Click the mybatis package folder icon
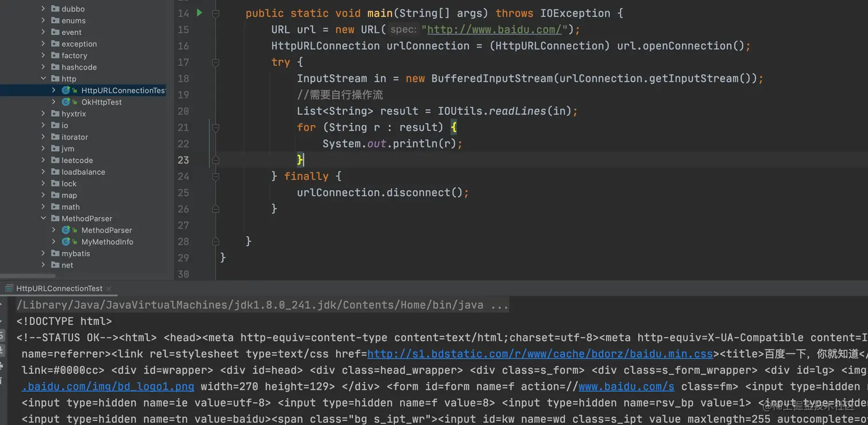The width and height of the screenshot is (868, 425). point(55,253)
